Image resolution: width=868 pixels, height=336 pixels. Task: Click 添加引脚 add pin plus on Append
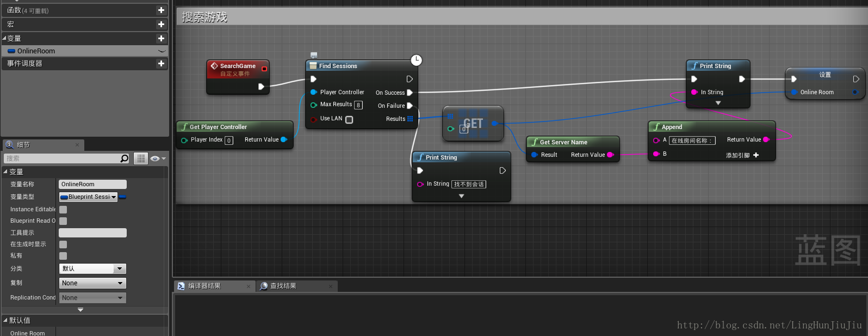coord(756,155)
